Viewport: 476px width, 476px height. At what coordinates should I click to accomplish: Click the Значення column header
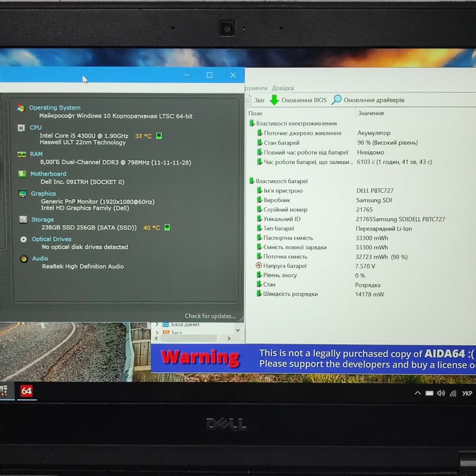point(371,113)
